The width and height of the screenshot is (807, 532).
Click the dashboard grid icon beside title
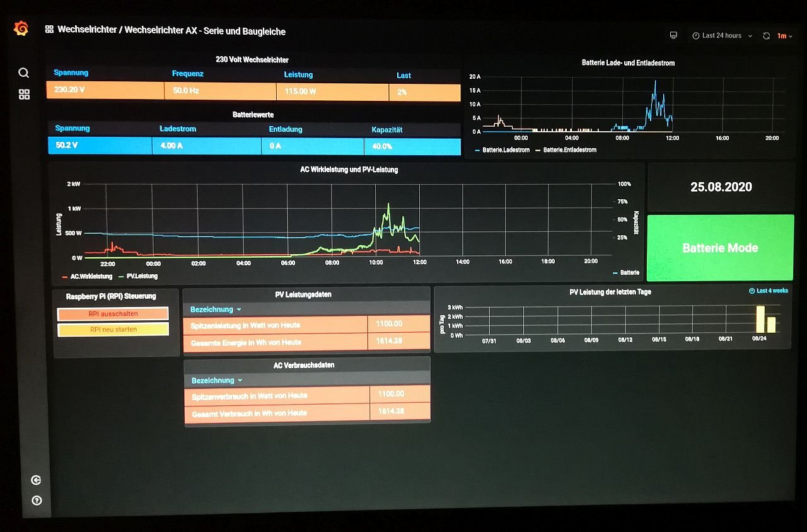tap(49, 30)
